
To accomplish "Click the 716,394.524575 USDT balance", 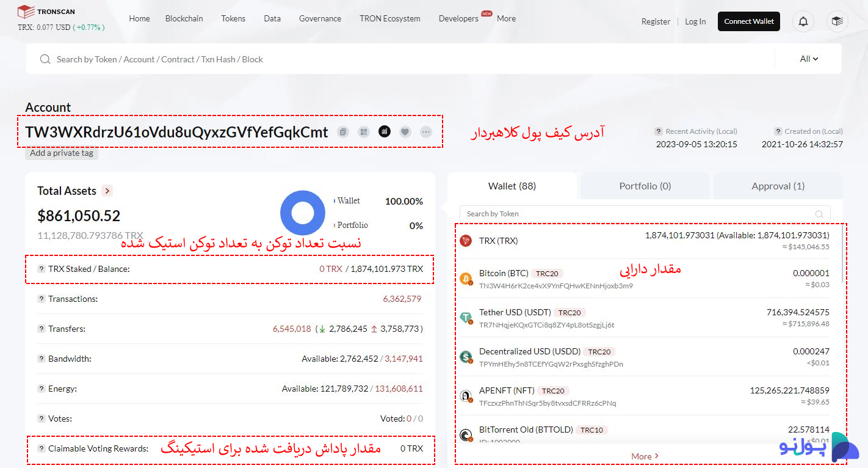I will (798, 312).
